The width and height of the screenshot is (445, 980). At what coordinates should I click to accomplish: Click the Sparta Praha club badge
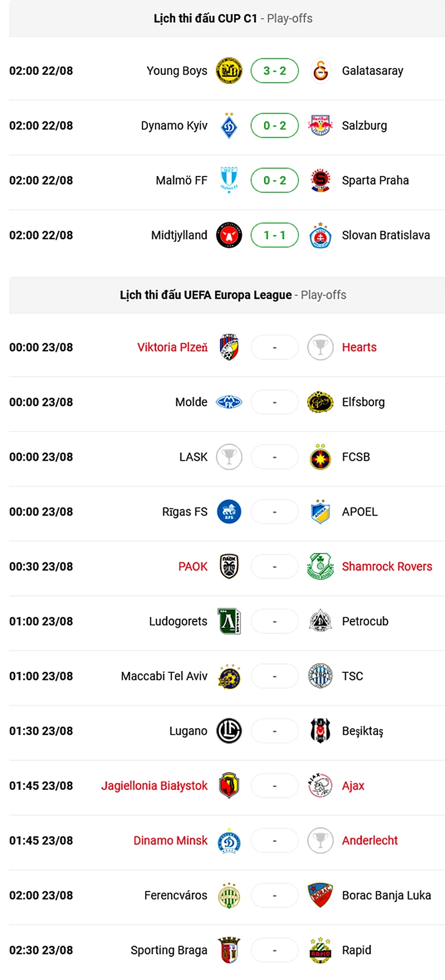tap(320, 180)
